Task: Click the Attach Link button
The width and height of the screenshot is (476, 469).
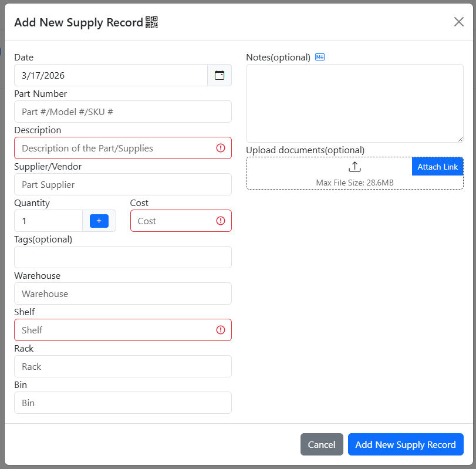Action: [x=437, y=167]
